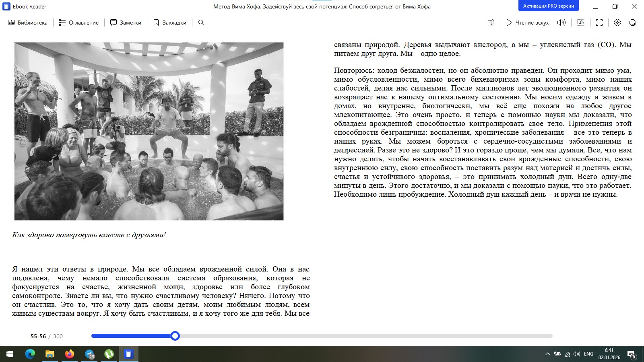Image resolution: width=644 pixels, height=362 pixels.
Task: Toggle the book page layout icon
Action: pos(491,23)
